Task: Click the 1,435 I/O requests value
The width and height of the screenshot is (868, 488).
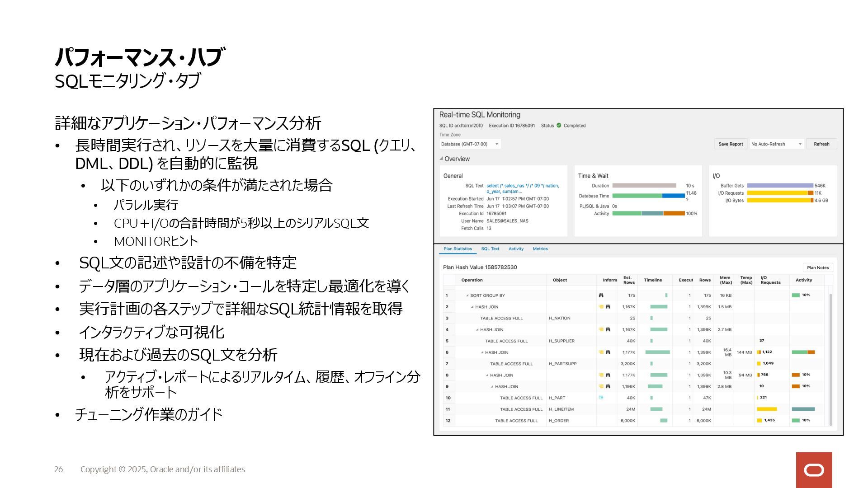Action: coord(769,420)
